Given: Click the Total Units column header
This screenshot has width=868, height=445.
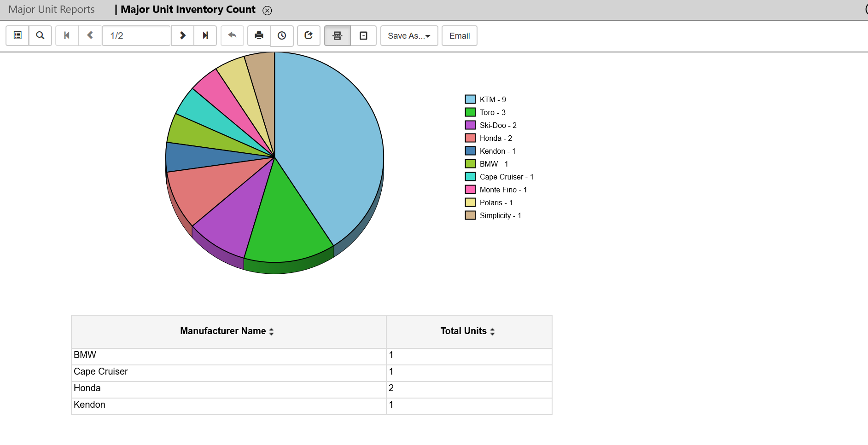Looking at the screenshot, I should tap(469, 331).
